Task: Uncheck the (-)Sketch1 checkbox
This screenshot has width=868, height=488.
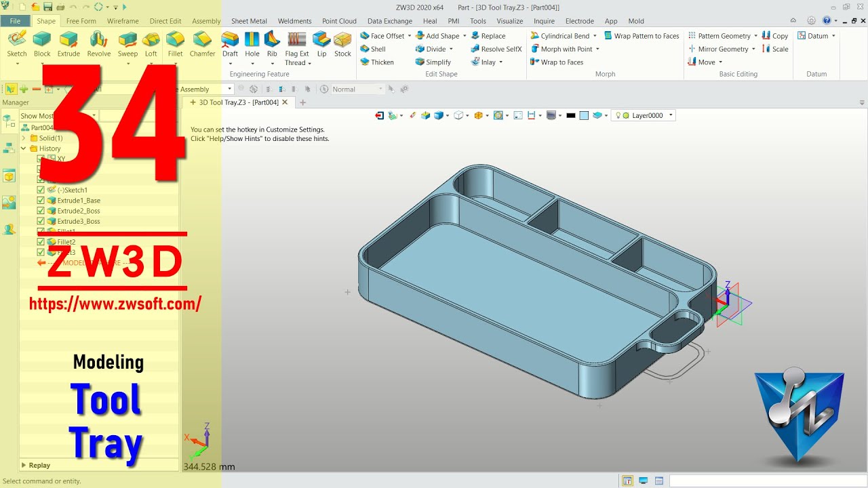Action: 41,190
